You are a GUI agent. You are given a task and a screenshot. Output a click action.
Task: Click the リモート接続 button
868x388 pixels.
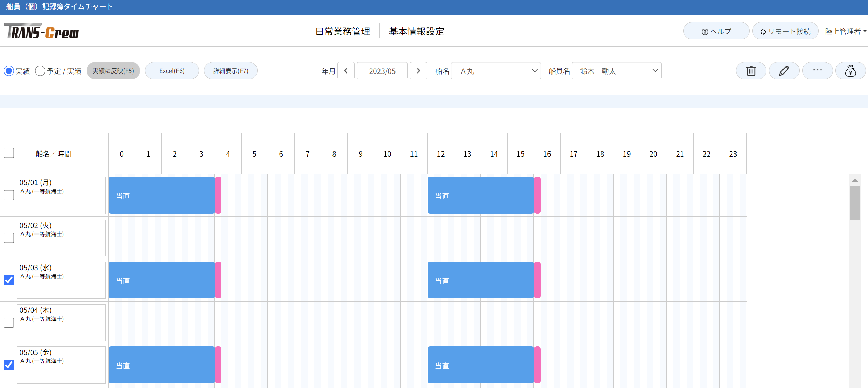(x=785, y=31)
